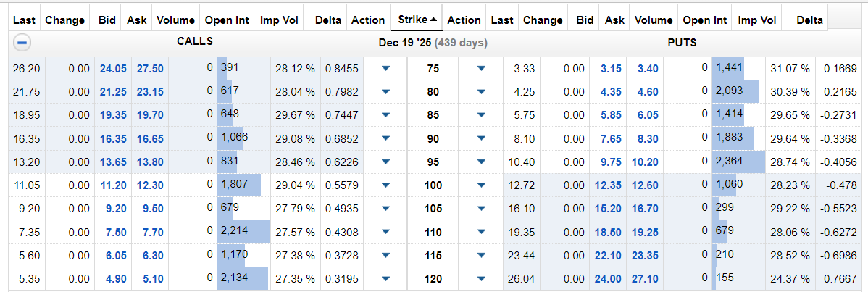Click put ask 27.10 for strike 120
This screenshot has height=292, width=868.
click(646, 279)
